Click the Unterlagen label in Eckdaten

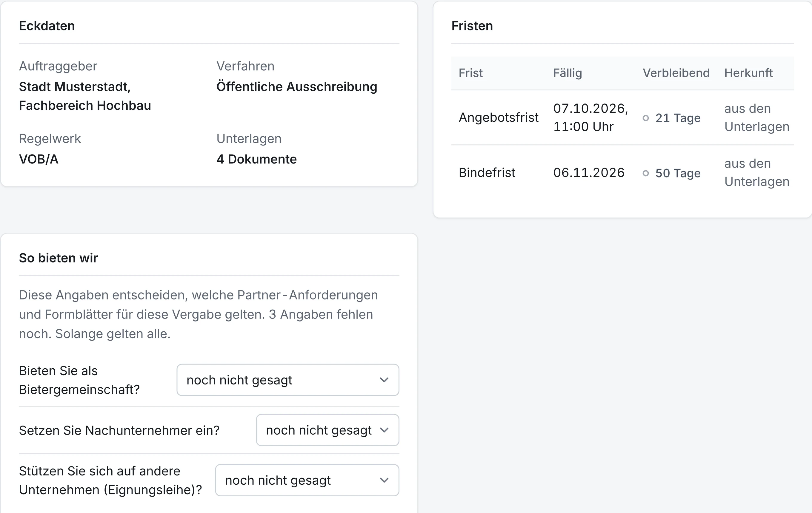[249, 139]
